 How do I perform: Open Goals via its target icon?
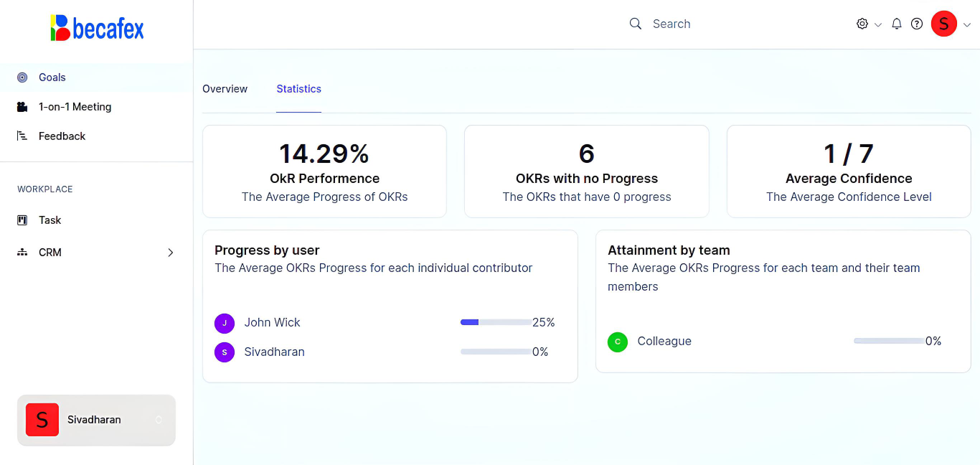tap(22, 77)
